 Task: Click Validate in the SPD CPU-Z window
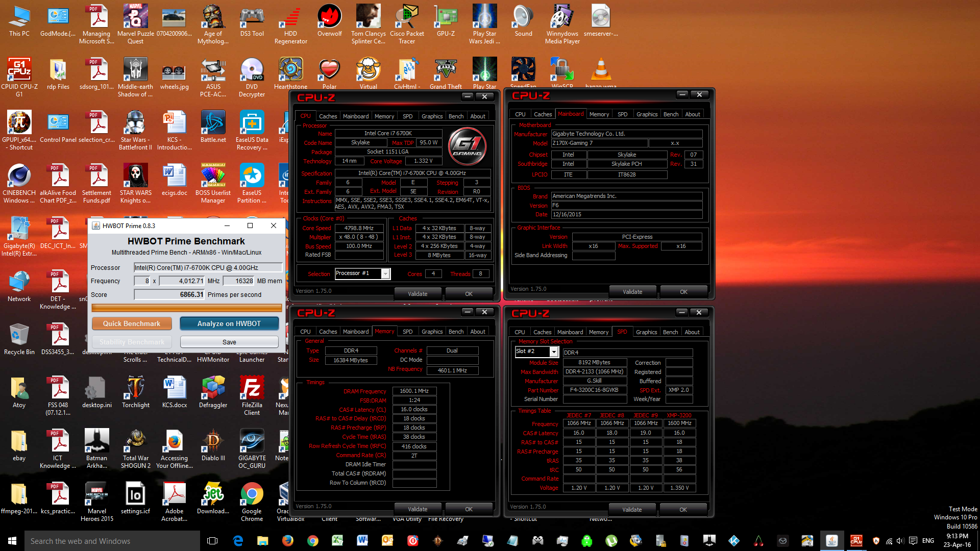[632, 510]
